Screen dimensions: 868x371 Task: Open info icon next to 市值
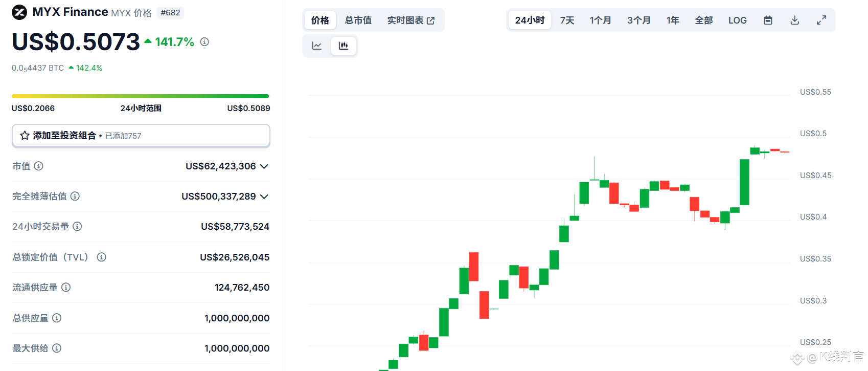[38, 166]
